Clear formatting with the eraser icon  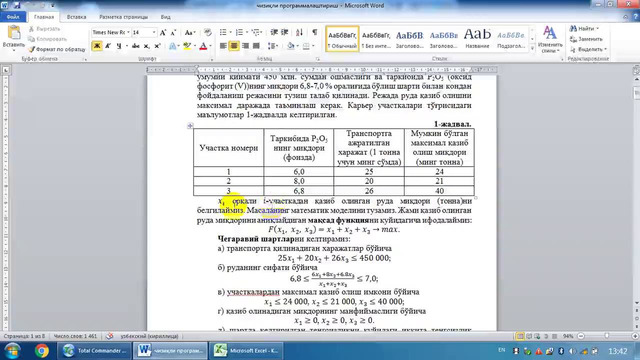208,32
